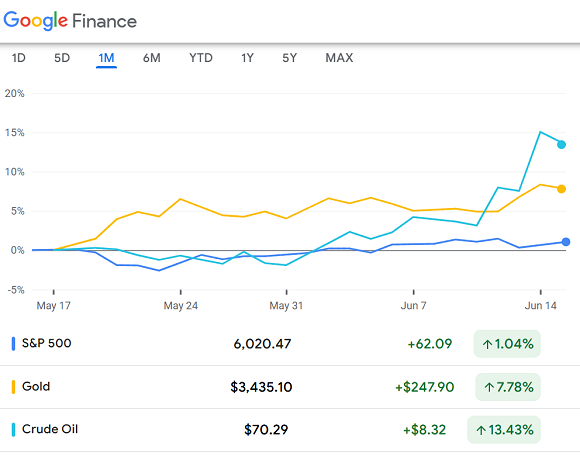Click the S&P 500 blue color marker

click(x=13, y=344)
